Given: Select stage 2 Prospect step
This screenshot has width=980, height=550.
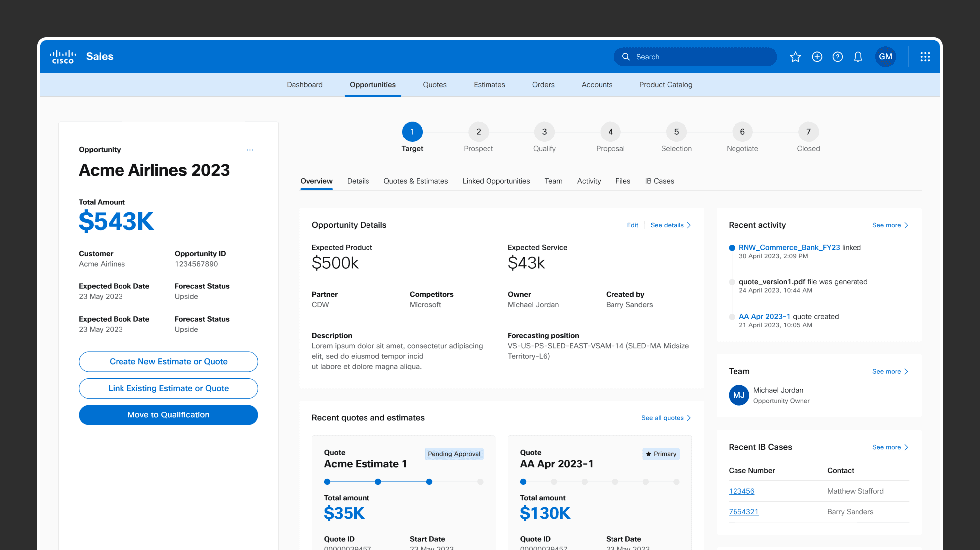Looking at the screenshot, I should pos(478,132).
